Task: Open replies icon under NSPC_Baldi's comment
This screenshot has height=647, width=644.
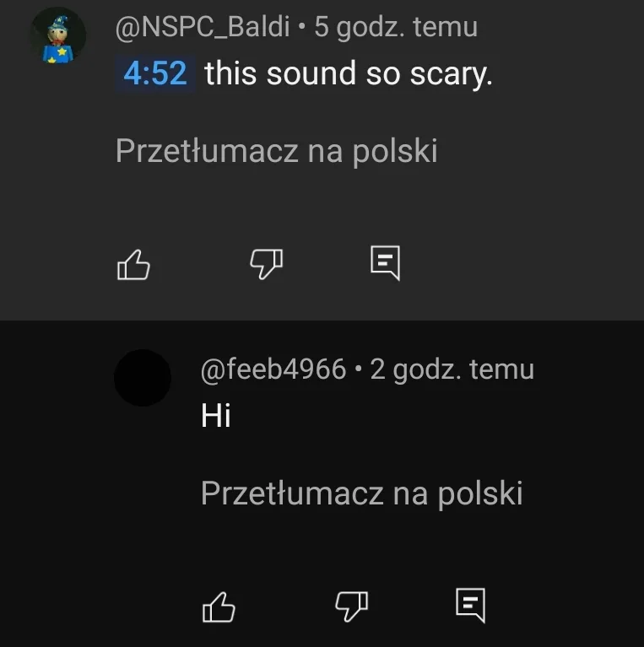Action: [x=385, y=264]
